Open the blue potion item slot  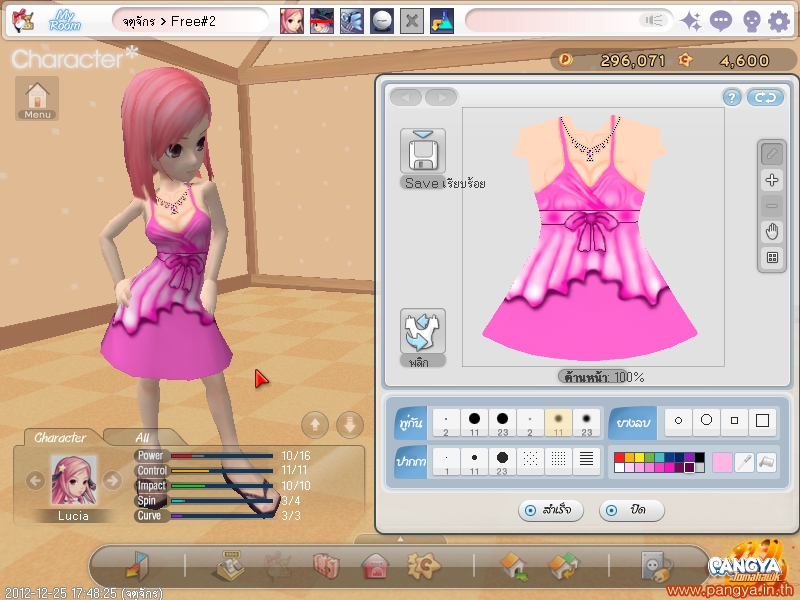442,21
